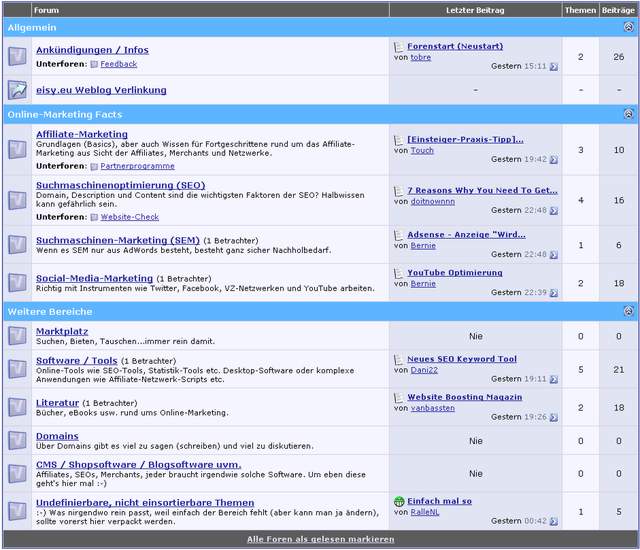The width and height of the screenshot is (640, 550).
Task: Click forum status icon for Suchmaschinenoptimierung (SEO)
Action: pyautogui.click(x=17, y=200)
